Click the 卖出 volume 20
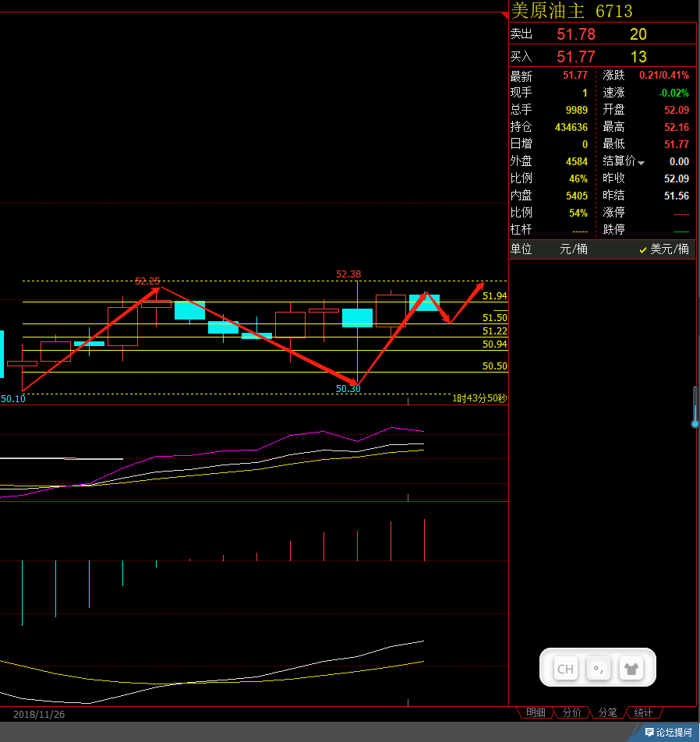Image resolution: width=700 pixels, height=742 pixels. (638, 34)
